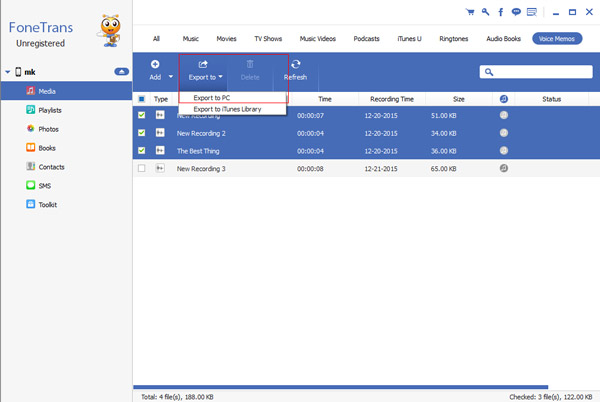
Task: Open the Add dropdown arrow
Action: [x=171, y=76]
